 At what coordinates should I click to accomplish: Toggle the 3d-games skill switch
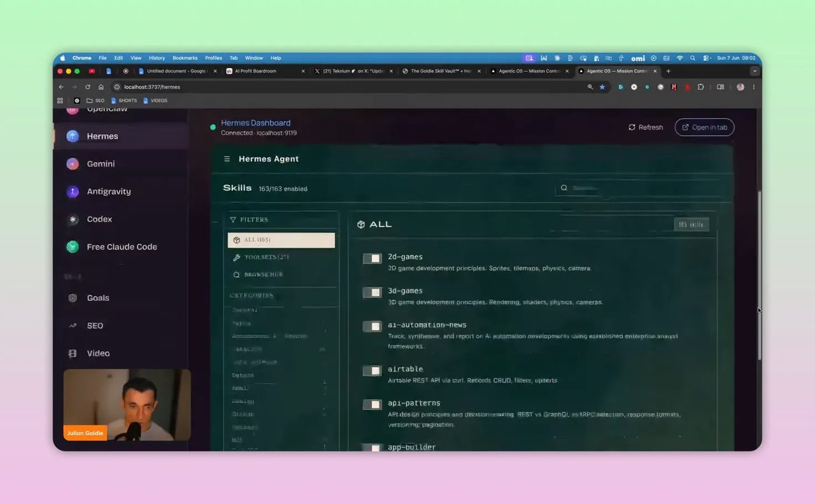372,292
